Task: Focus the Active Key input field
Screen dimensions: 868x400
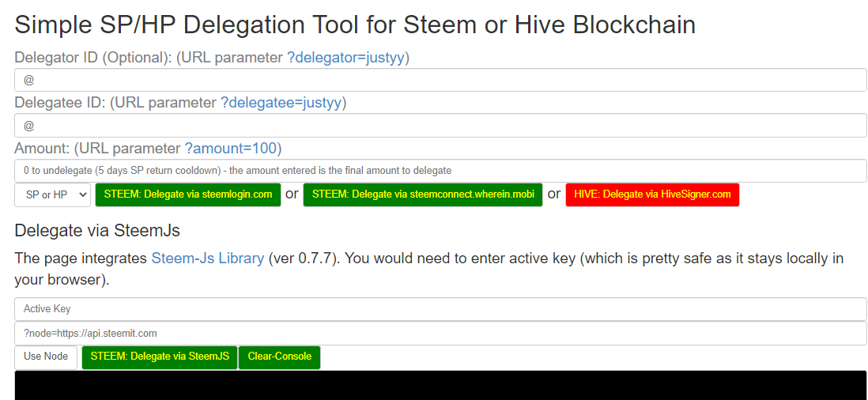Action: click(440, 309)
